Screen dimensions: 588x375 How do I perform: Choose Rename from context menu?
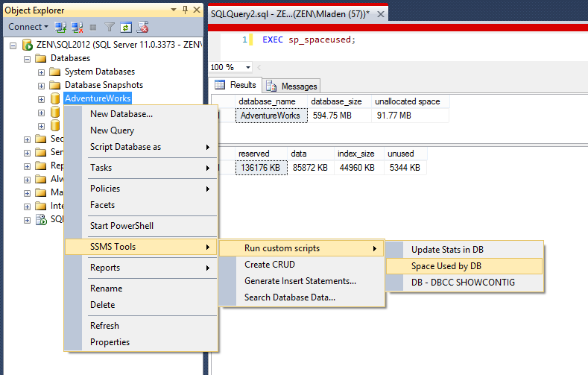(x=141, y=289)
